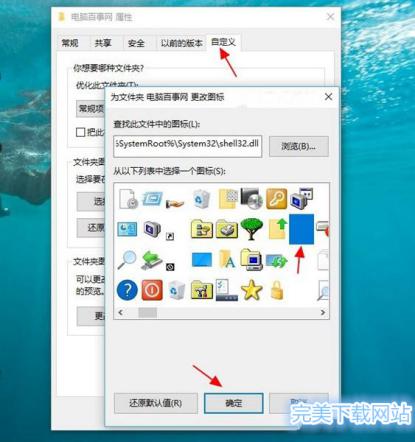Choose the small shortcut arrow overlay icon
This screenshot has width=415, height=442.
click(170, 237)
